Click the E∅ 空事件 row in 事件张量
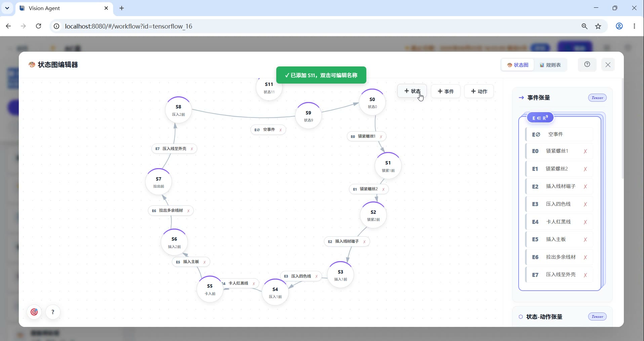 coord(559,134)
